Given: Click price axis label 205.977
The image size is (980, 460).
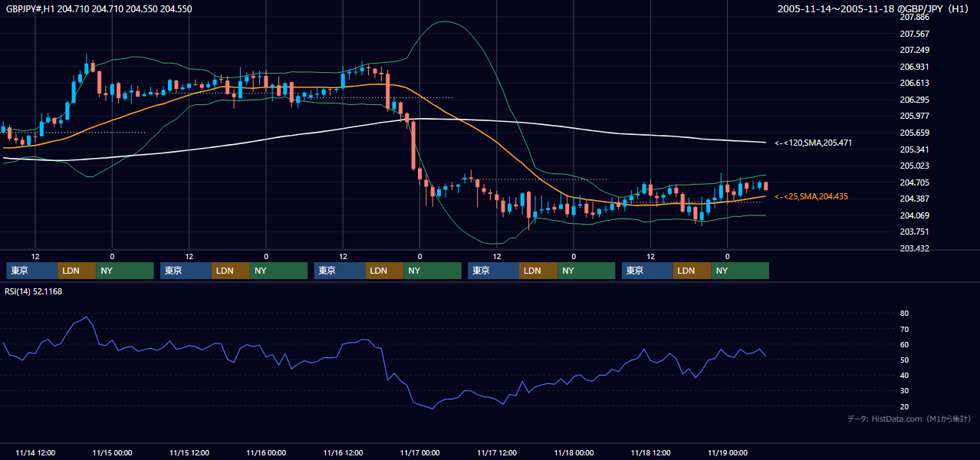Looking at the screenshot, I should (x=914, y=116).
